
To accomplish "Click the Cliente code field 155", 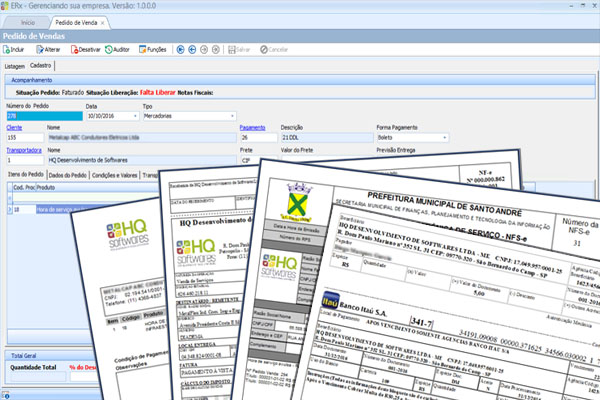I will (x=25, y=137).
